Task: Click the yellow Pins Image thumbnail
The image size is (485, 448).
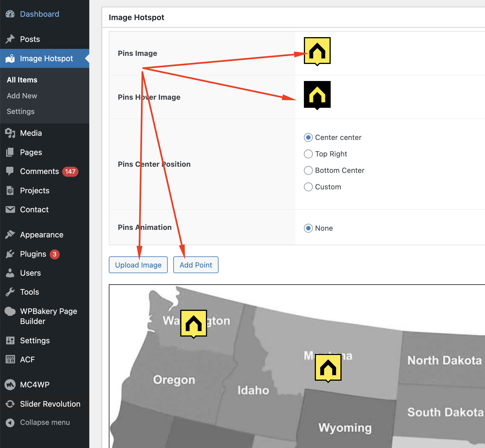Action: (x=317, y=51)
